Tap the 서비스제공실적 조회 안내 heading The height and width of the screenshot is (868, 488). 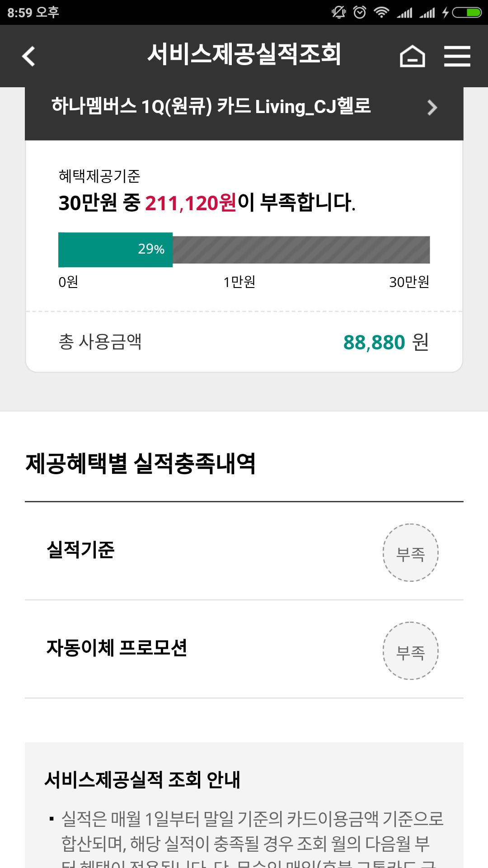[x=142, y=780]
